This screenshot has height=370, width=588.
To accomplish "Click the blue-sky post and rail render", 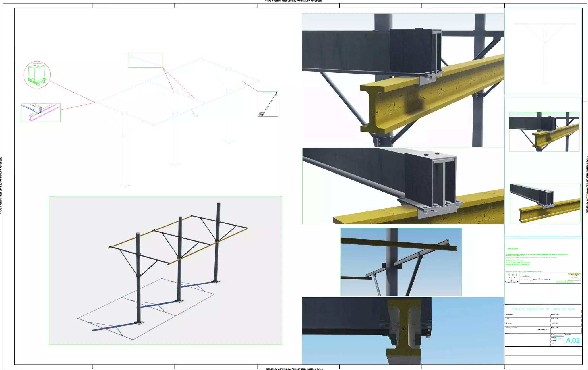I will 401,262.
